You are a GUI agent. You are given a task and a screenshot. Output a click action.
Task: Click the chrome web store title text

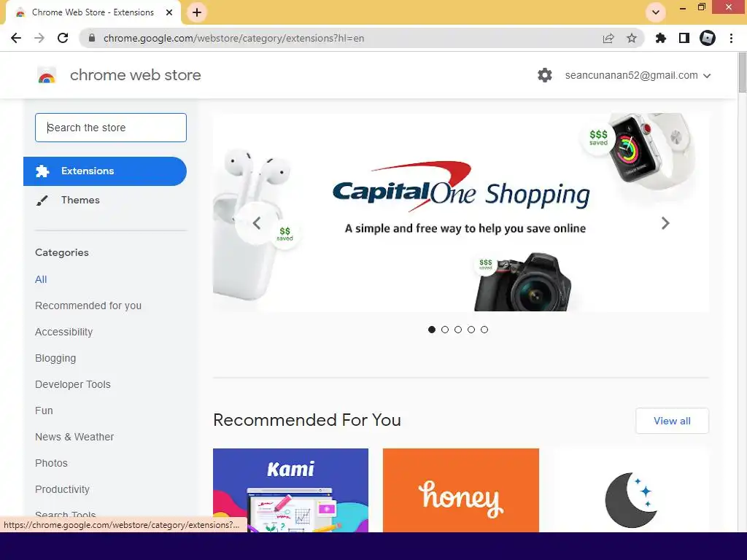coord(135,75)
